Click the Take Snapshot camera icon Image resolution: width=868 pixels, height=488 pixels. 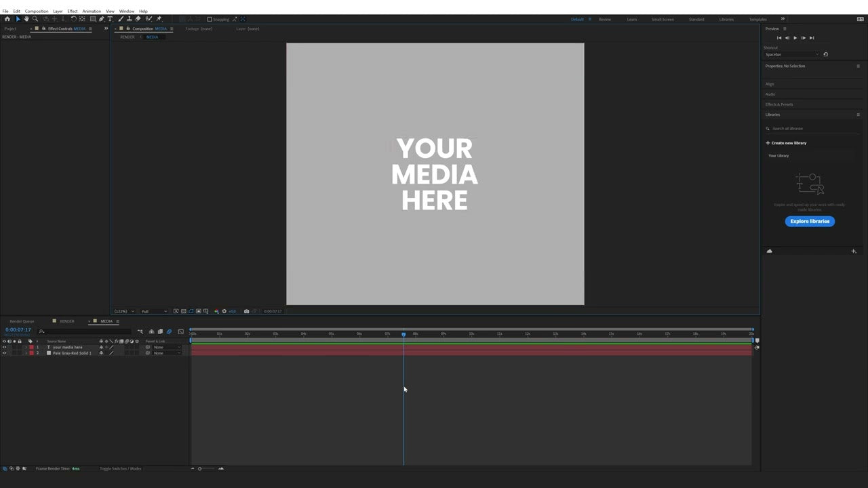pos(246,311)
